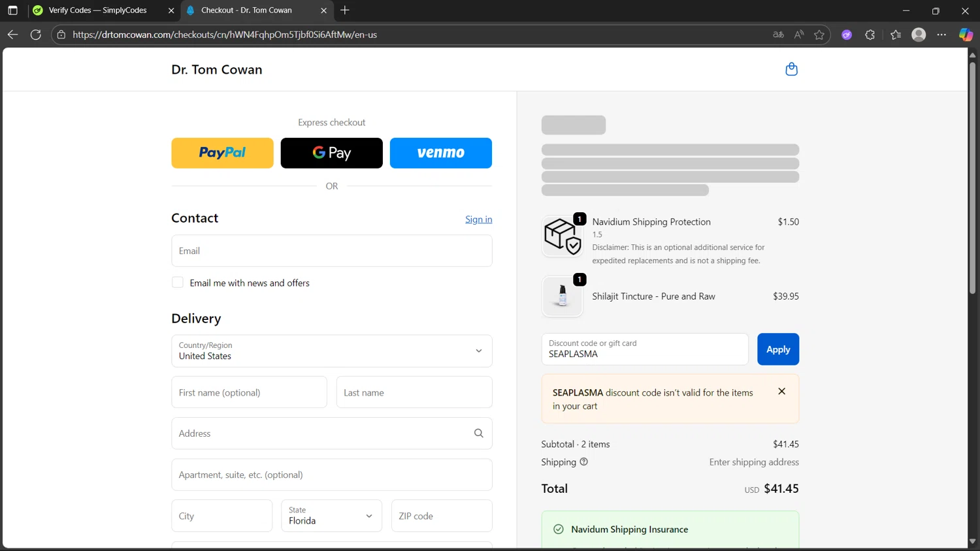Open the Copilot sidebar icon
Screen dimensions: 980x551
point(965,35)
